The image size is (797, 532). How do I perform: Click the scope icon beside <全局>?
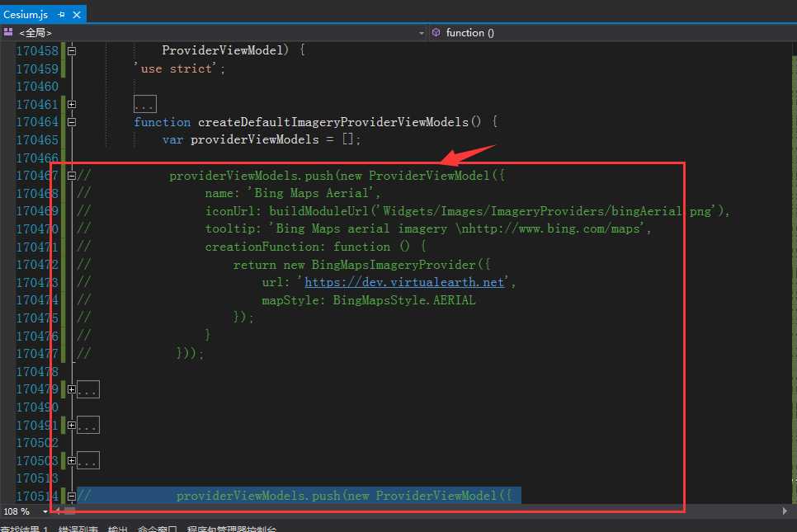pos(8,32)
